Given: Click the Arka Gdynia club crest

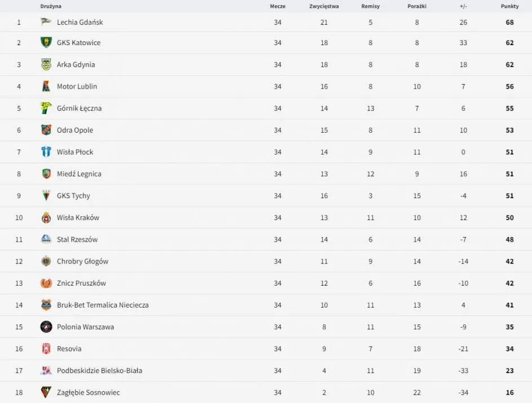Looking at the screenshot, I should 46,64.
